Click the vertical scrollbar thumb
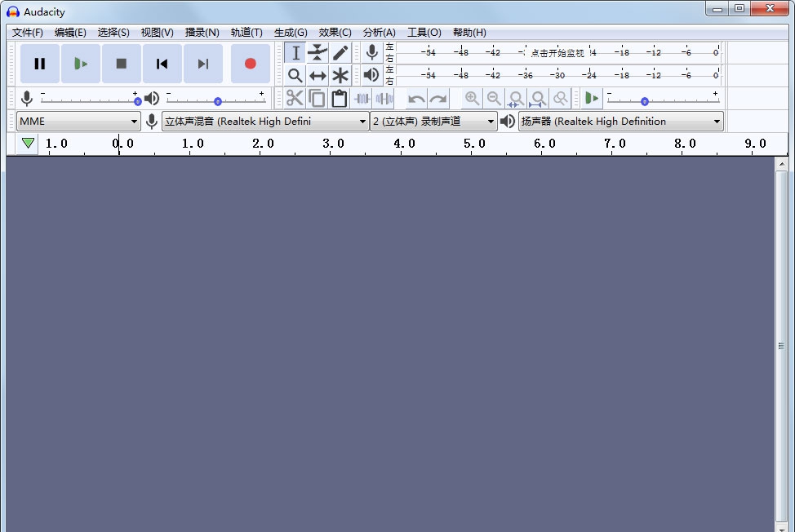The image size is (795, 532). 781,345
